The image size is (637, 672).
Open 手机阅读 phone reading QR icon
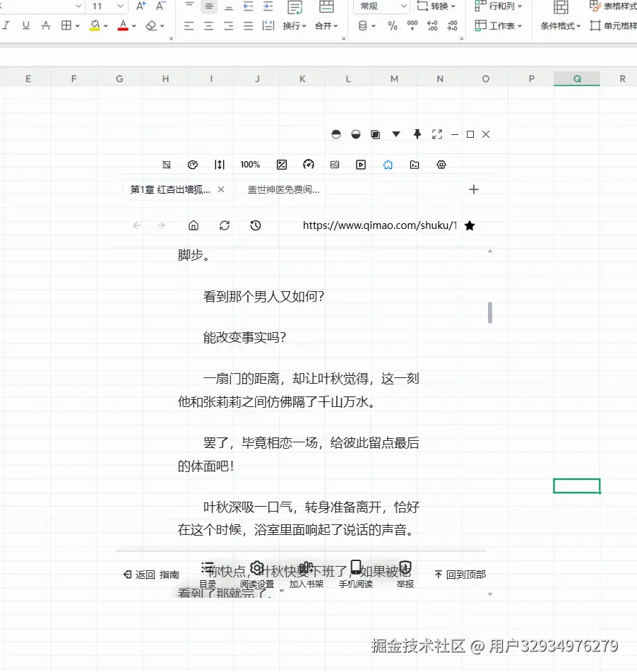[x=356, y=567]
